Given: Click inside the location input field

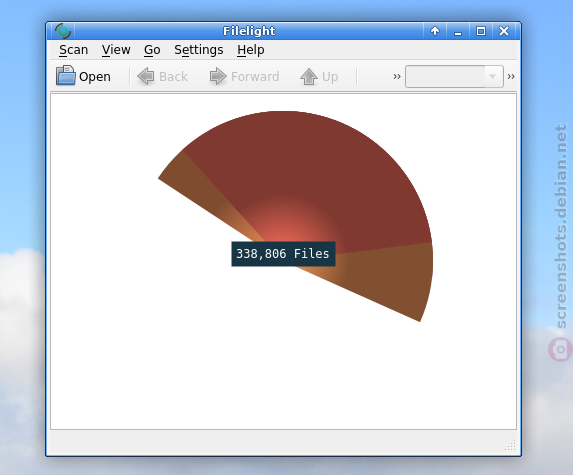Looking at the screenshot, I should pyautogui.click(x=445, y=76).
